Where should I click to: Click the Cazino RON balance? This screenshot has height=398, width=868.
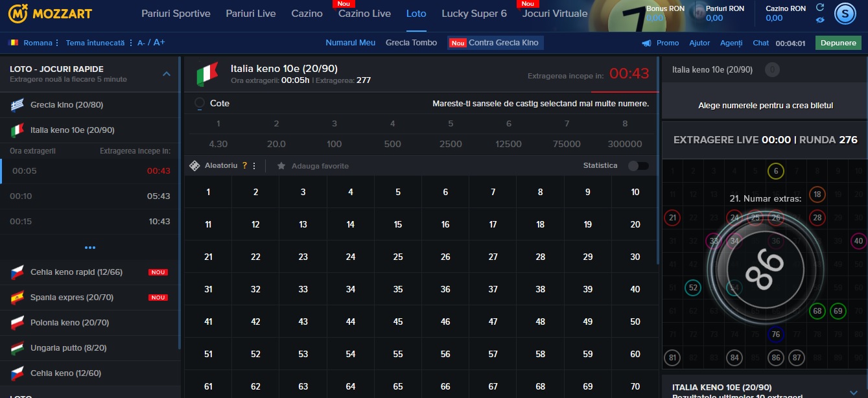(x=786, y=13)
